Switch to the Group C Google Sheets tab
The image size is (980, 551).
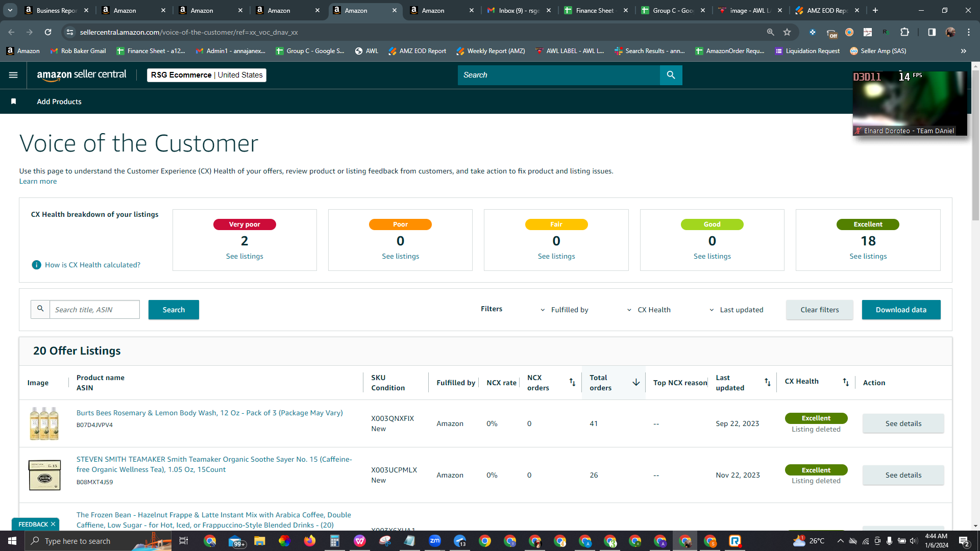673,10
